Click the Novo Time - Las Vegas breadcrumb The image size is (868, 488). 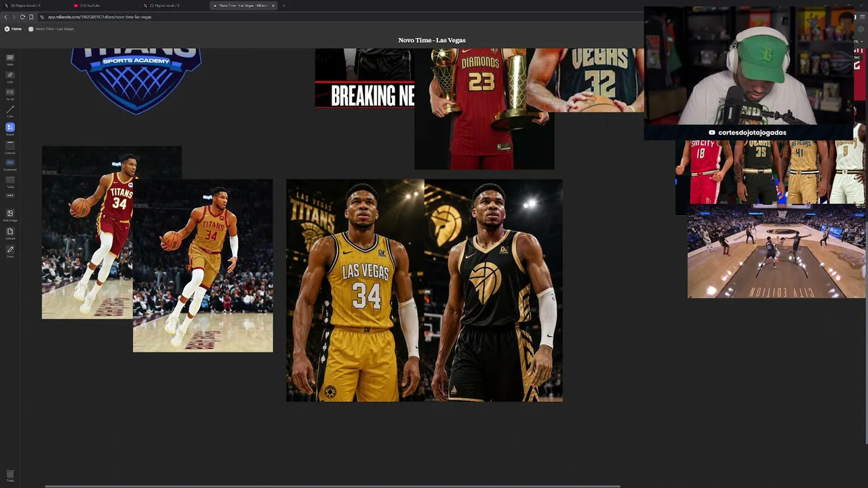coord(51,29)
